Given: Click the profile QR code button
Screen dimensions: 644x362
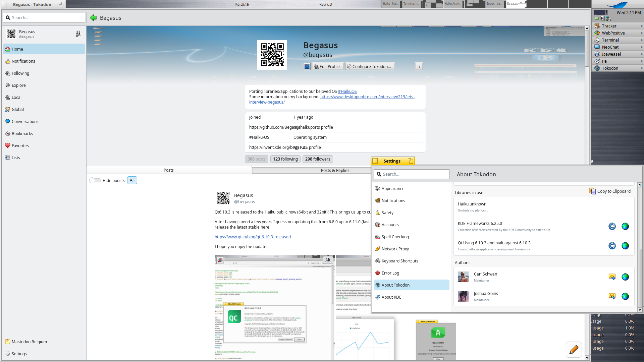Looking at the screenshot, I should pyautogui.click(x=307, y=66).
